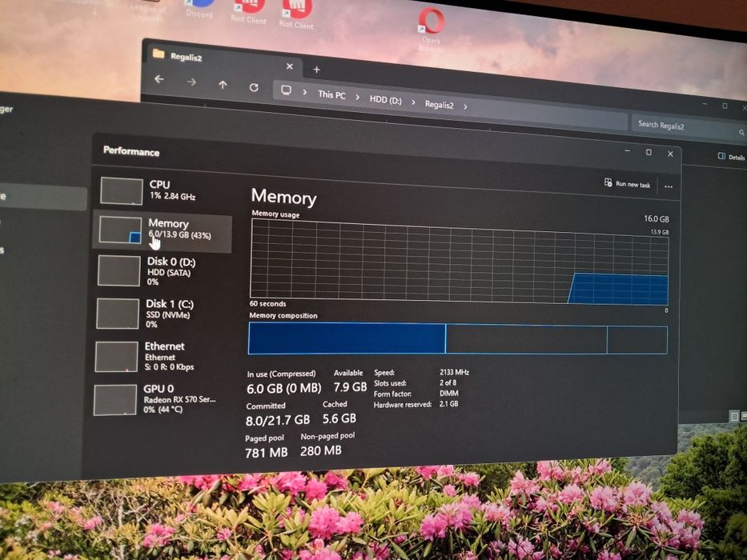Open the Discord desktop shortcut

200,9
